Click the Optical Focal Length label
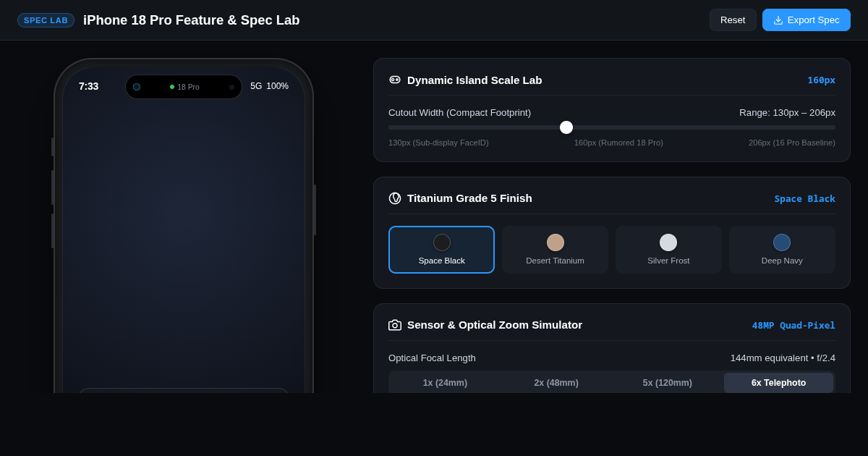 pos(432,358)
